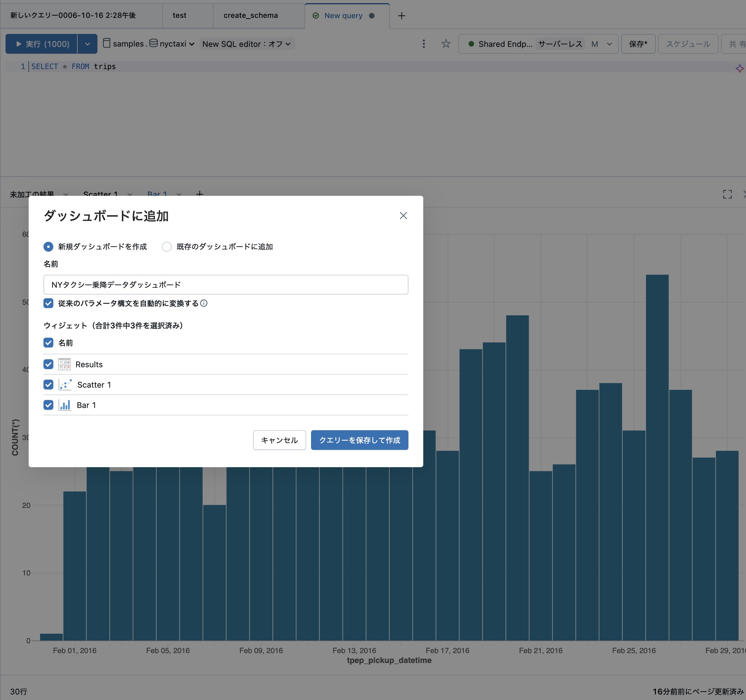746x700 pixels.
Task: Uncheck the Scatter 1 widget checkbox
Action: click(x=48, y=384)
